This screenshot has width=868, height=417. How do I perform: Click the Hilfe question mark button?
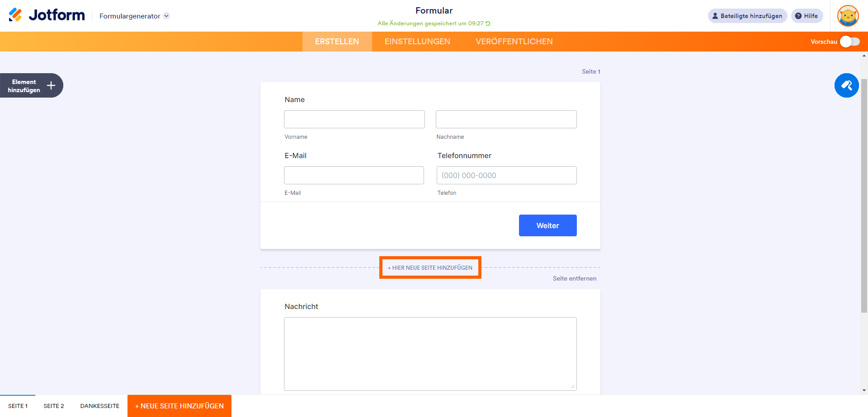[x=807, y=16]
